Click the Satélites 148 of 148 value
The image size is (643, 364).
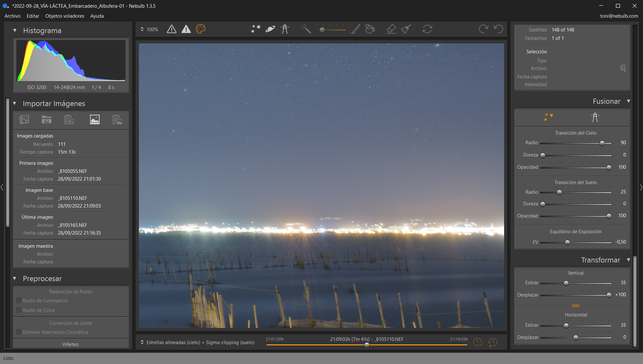tap(563, 30)
